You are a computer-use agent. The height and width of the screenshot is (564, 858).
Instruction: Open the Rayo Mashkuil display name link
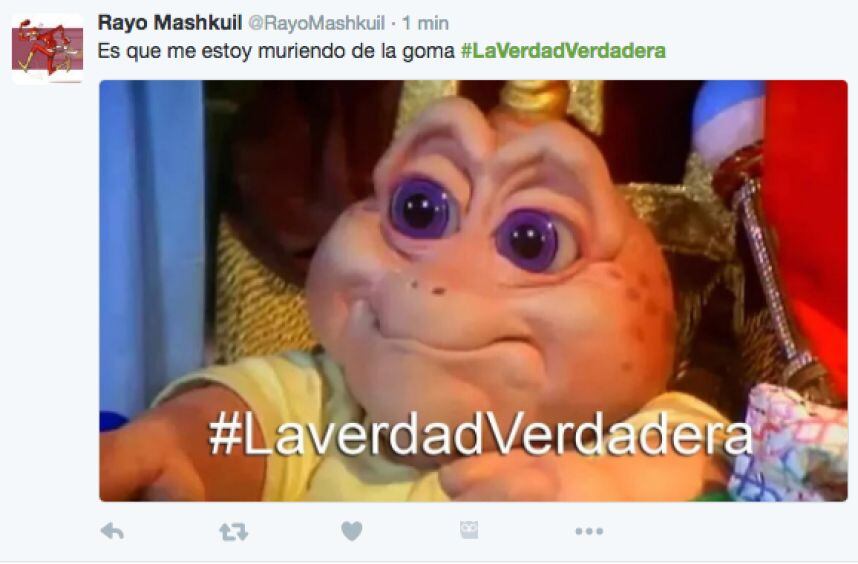(x=170, y=23)
